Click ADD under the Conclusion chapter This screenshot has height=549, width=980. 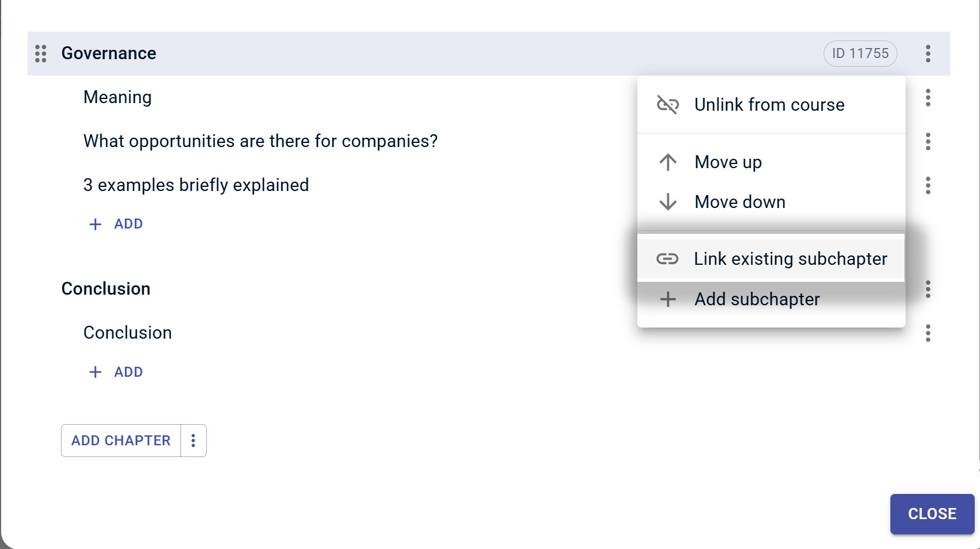point(117,372)
